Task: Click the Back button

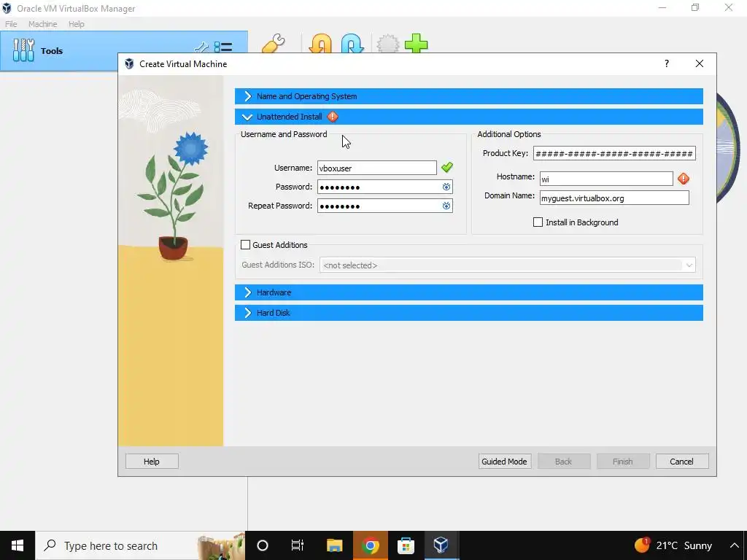Action: tap(564, 462)
